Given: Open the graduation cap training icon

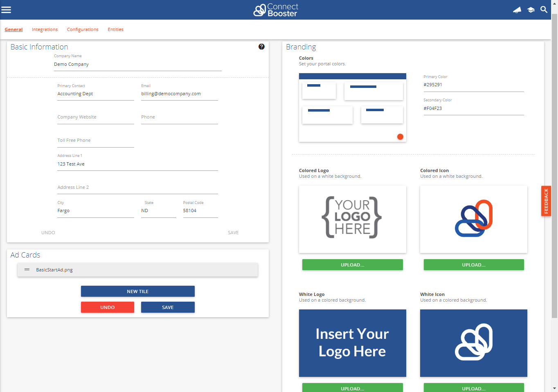Looking at the screenshot, I should pos(531,10).
